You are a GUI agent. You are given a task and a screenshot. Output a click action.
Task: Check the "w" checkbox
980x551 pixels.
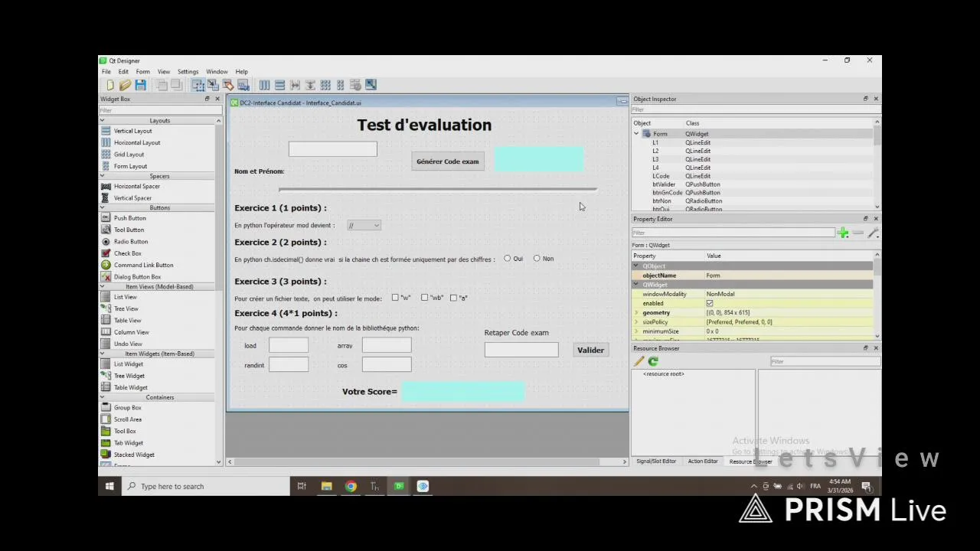tap(395, 298)
